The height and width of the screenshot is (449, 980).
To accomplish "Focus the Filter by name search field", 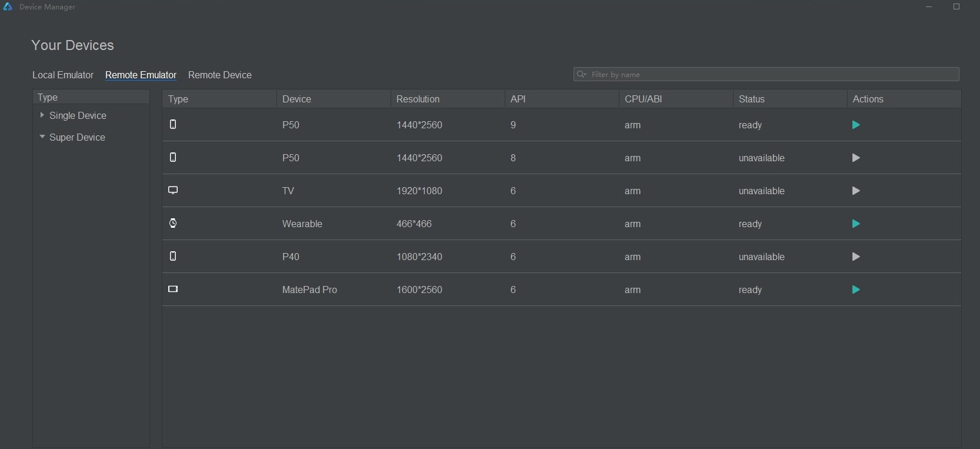I will pos(766,74).
